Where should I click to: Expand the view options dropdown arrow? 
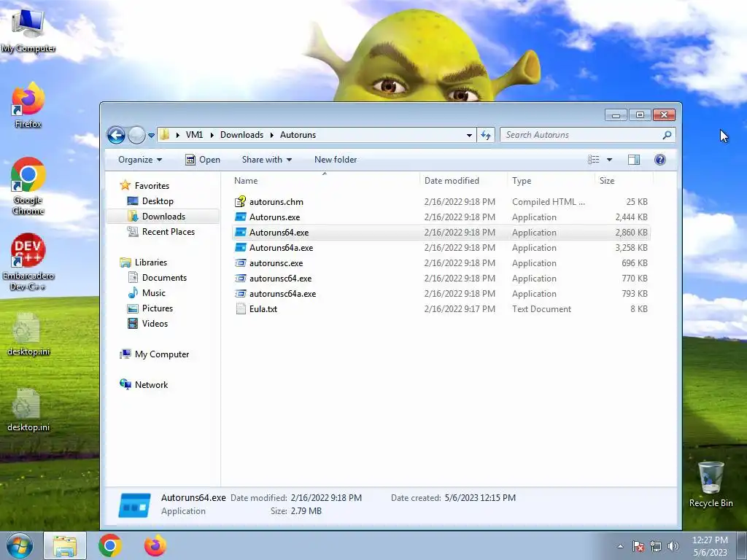click(x=609, y=160)
